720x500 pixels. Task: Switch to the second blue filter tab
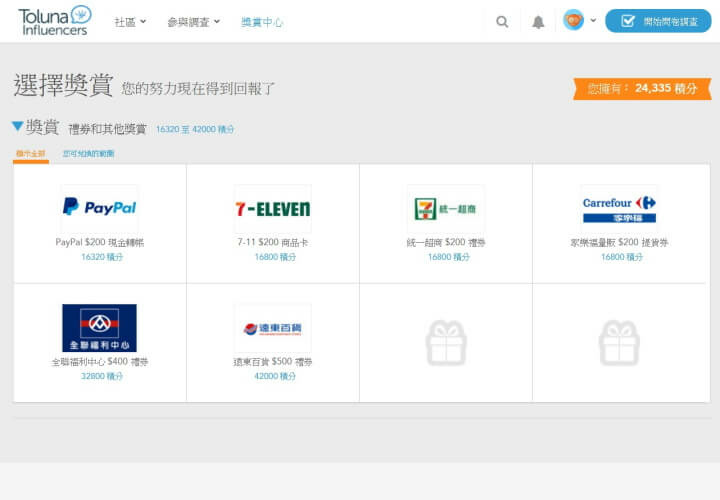click(x=88, y=153)
